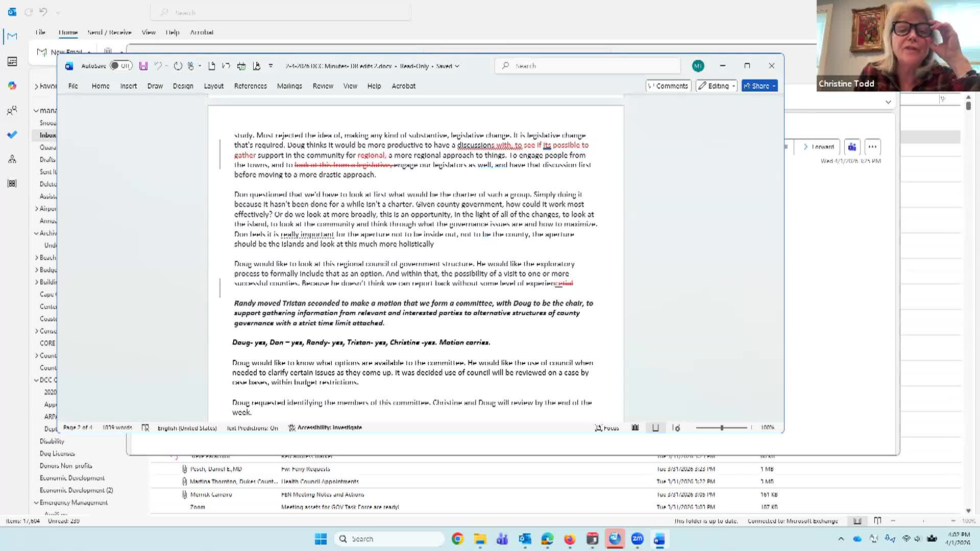The width and height of the screenshot is (980, 551).
Task: Toggle Text Predictions: On in the status bar
Action: pos(252,428)
